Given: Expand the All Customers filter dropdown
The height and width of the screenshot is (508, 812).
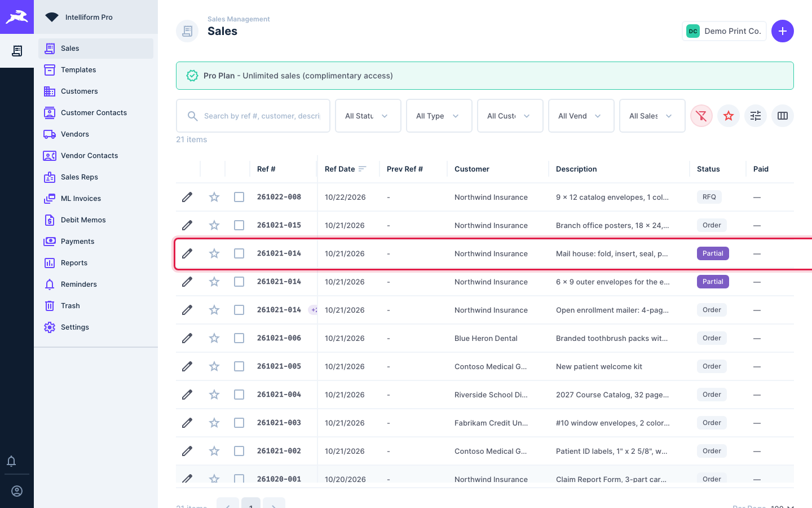Looking at the screenshot, I should click(510, 116).
